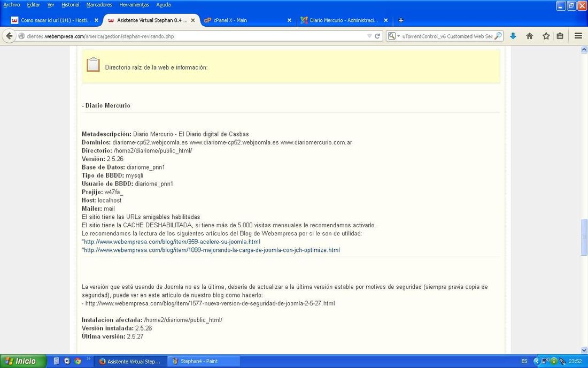Switch to Diario Mercurio Administración tab
588x368 pixels.
[344, 20]
